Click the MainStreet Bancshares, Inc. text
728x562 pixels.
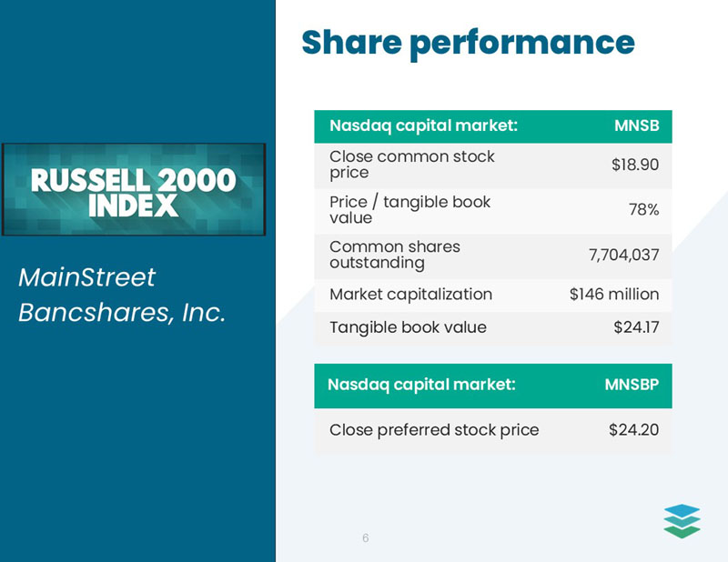pos(122,295)
